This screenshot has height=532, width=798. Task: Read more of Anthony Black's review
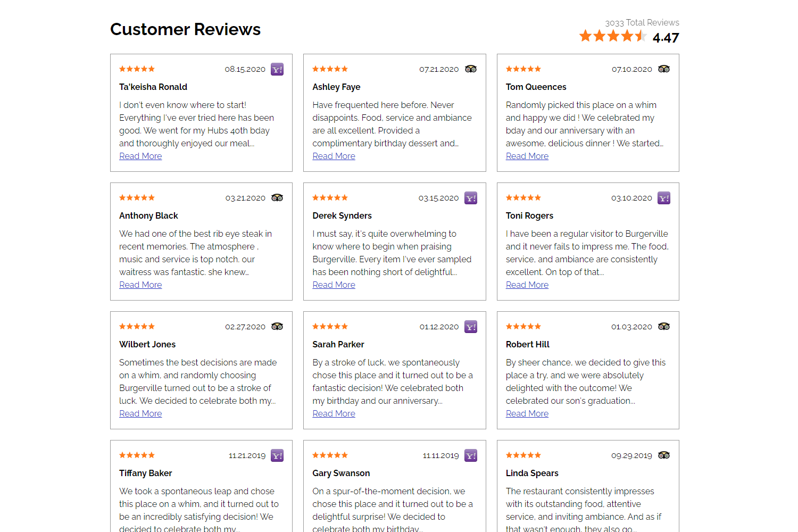tap(140, 285)
